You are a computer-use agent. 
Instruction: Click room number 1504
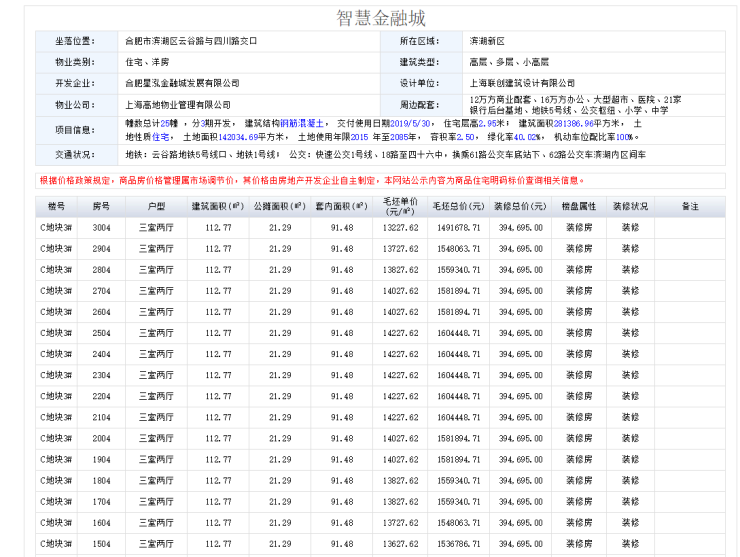point(101,544)
